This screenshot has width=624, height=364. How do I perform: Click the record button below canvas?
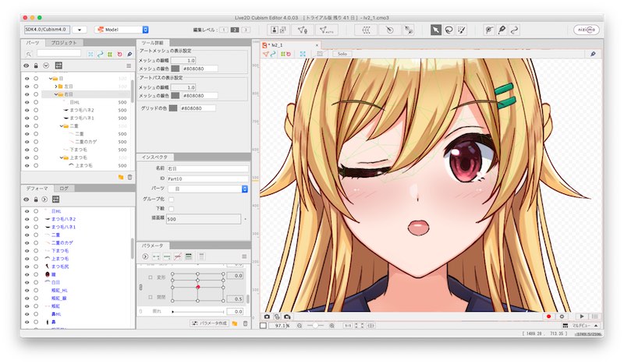pyautogui.click(x=549, y=316)
